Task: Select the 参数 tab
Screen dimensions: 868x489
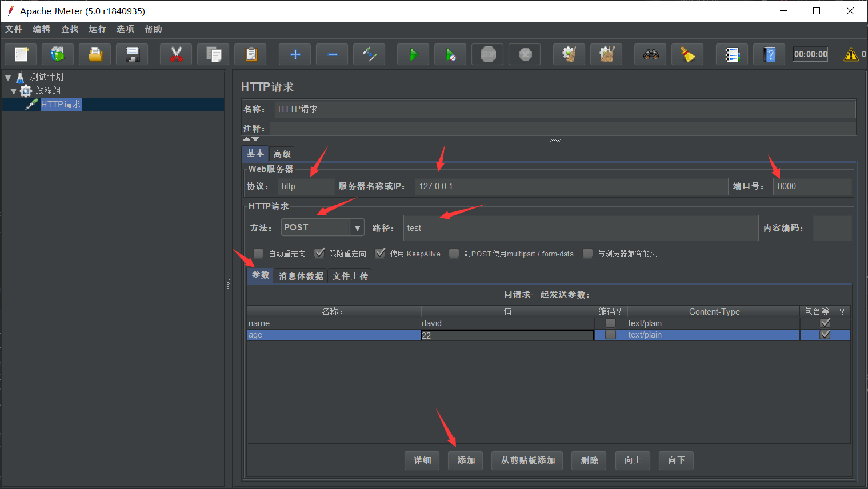Action: point(261,275)
